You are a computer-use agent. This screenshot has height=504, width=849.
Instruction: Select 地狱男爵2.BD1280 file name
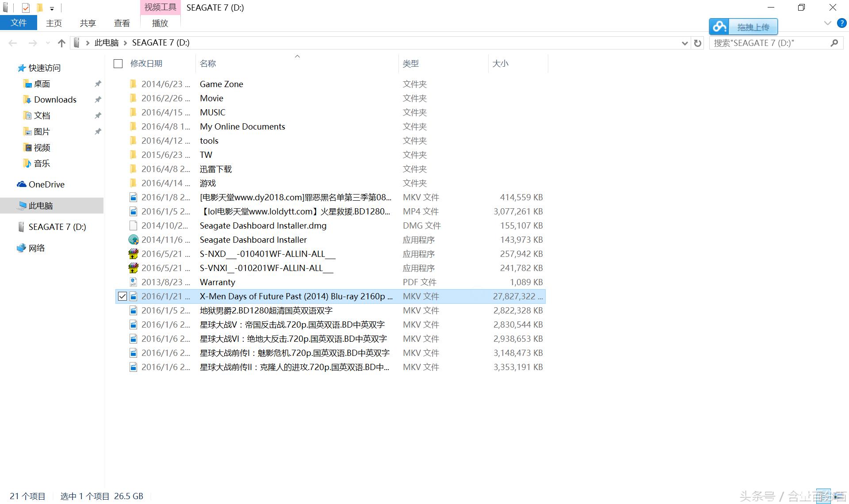pyautogui.click(x=266, y=310)
